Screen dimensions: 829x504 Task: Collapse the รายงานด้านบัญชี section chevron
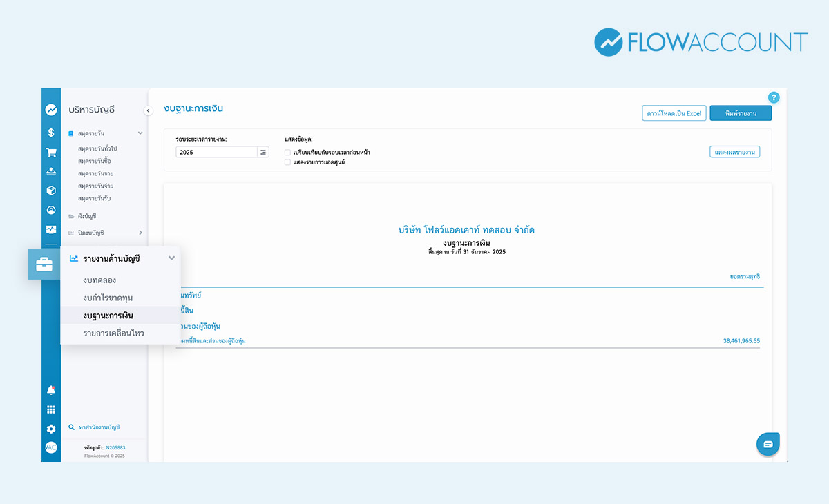pos(171,258)
